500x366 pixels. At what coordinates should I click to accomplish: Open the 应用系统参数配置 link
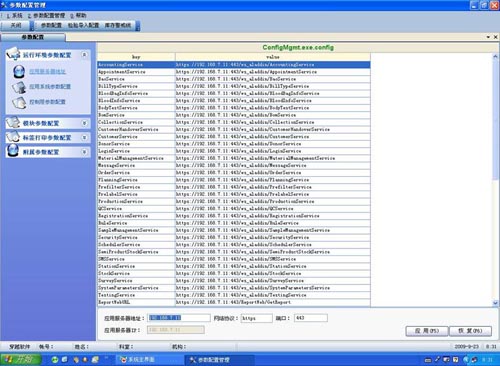pos(50,87)
